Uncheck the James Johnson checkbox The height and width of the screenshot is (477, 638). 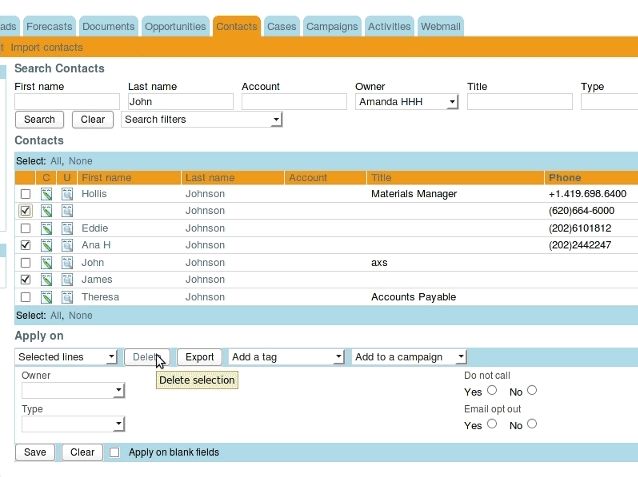pyautogui.click(x=25, y=280)
